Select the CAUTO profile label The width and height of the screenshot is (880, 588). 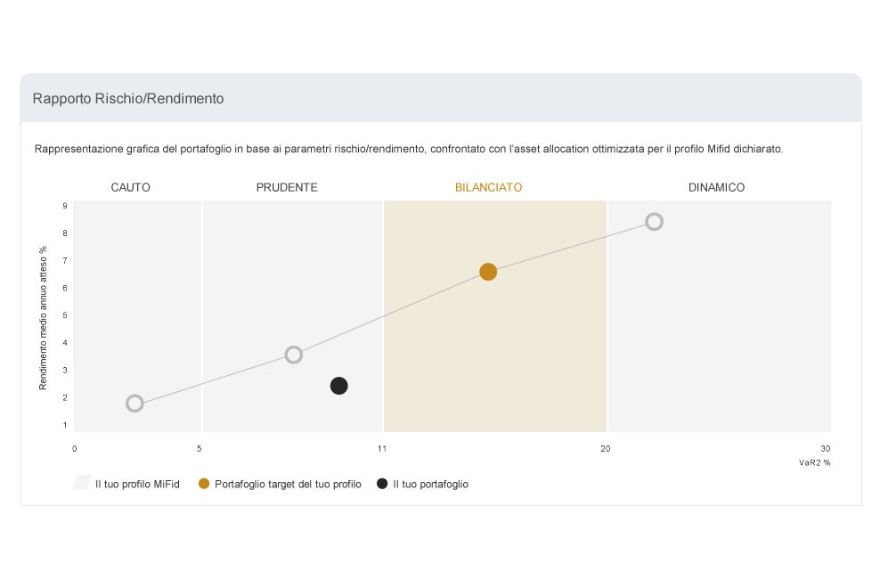pyautogui.click(x=130, y=188)
